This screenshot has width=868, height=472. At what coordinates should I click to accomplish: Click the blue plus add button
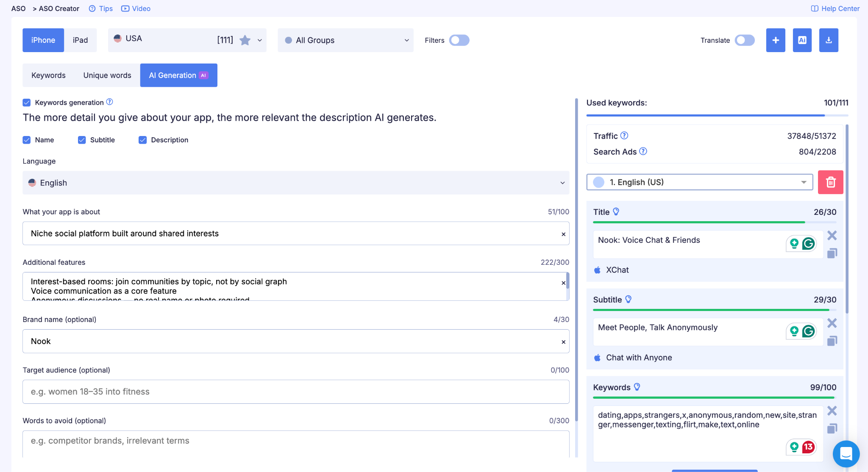click(x=776, y=40)
